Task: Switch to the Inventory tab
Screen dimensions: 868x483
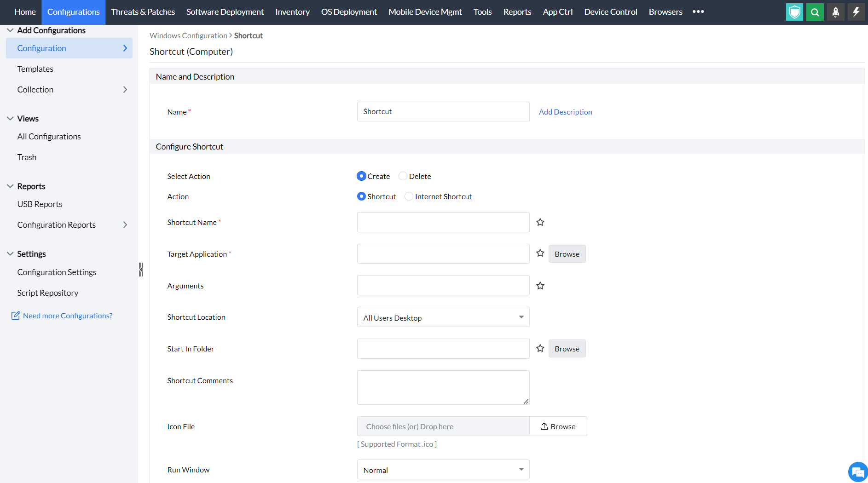Action: click(x=292, y=12)
